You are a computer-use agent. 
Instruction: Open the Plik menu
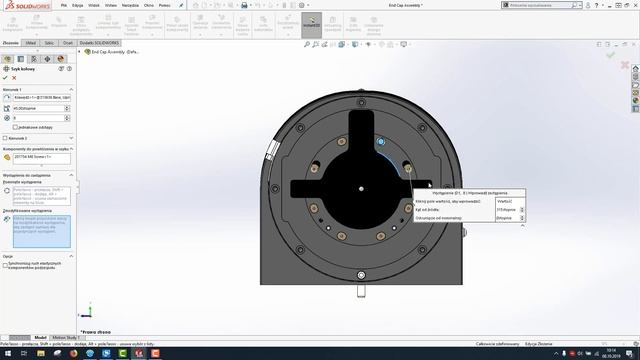pyautogui.click(x=64, y=6)
